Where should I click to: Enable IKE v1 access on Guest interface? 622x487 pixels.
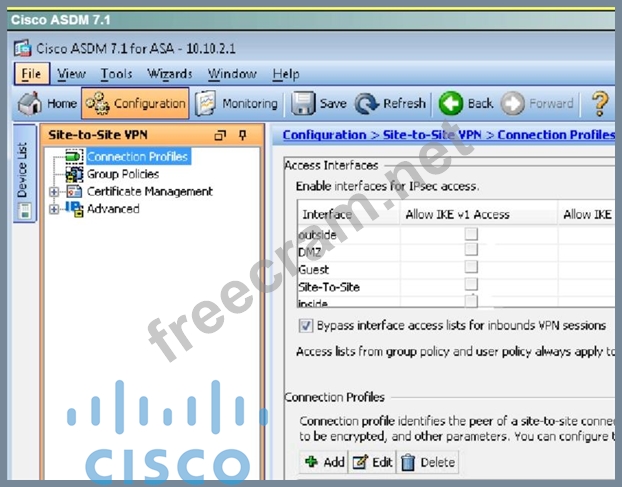471,268
